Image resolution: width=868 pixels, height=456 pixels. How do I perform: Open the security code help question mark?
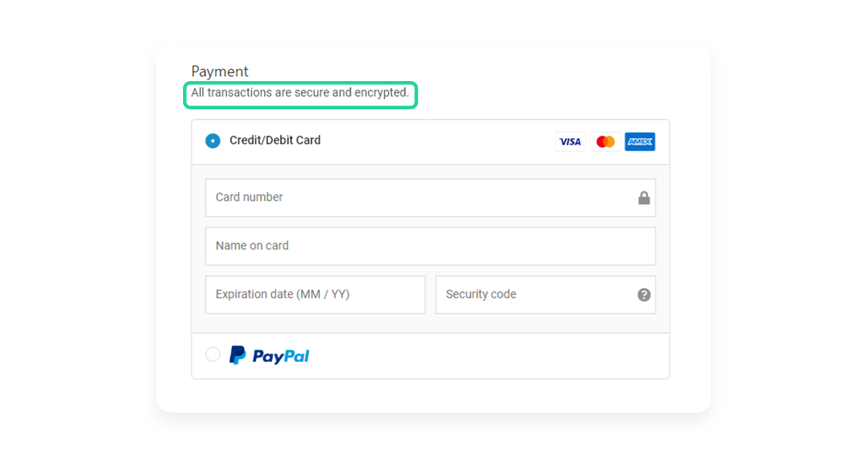coord(644,295)
